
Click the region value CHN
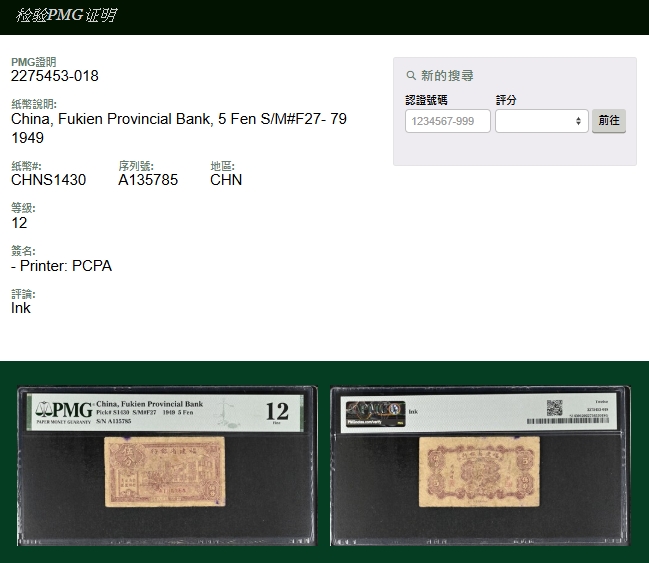click(226, 180)
